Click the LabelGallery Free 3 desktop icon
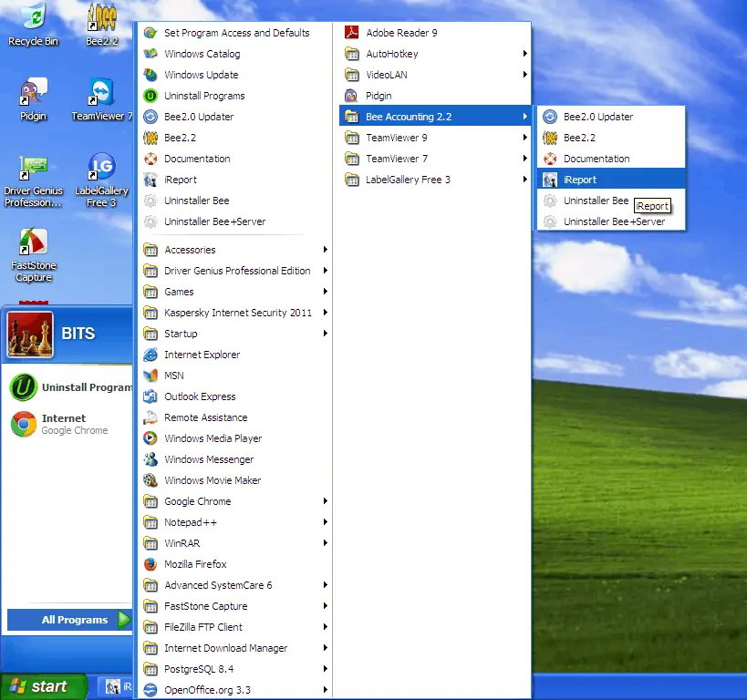Viewport: 747px width, 700px height. (x=101, y=181)
